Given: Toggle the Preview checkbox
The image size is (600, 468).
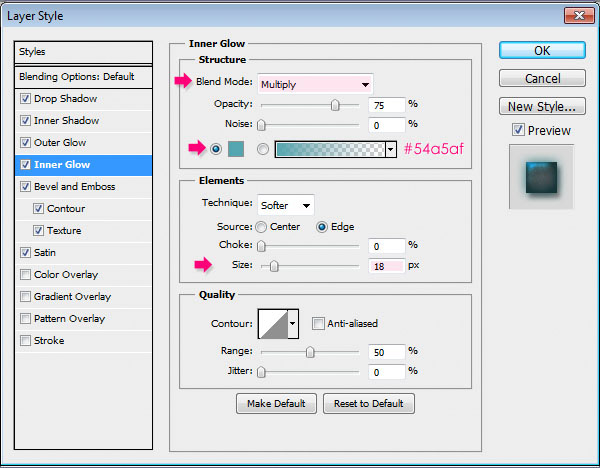Looking at the screenshot, I should click(518, 130).
